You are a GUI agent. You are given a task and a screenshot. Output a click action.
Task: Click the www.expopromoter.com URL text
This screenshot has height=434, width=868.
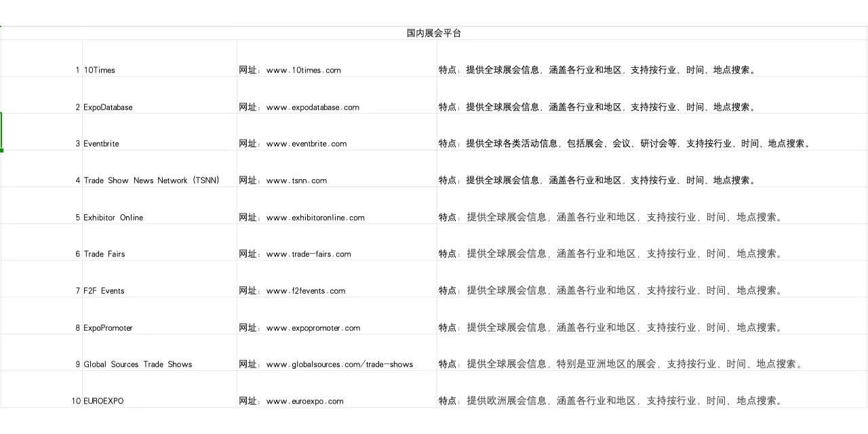point(313,328)
